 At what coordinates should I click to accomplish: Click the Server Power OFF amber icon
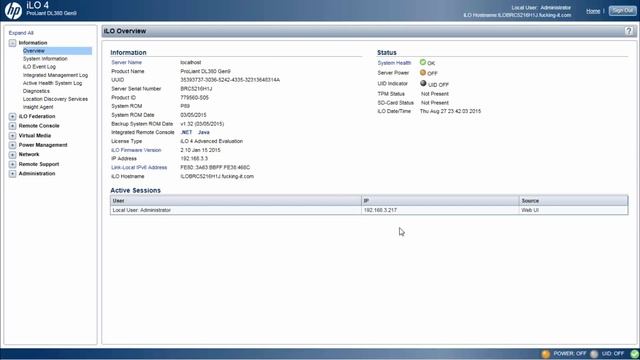pyautogui.click(x=422, y=73)
